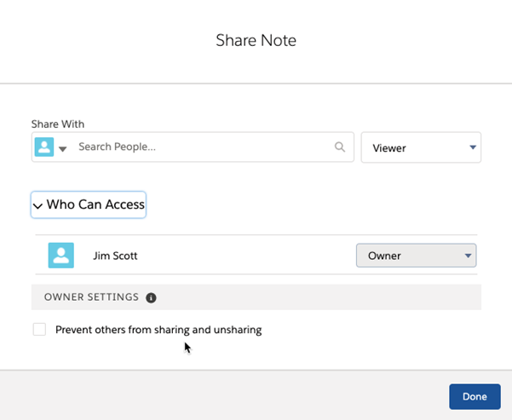The height and width of the screenshot is (420, 512).
Task: Select the Jim Scott name text
Action: (115, 256)
